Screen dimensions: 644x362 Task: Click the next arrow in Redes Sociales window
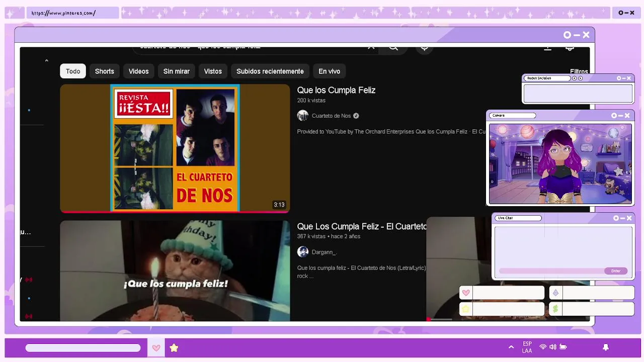(x=580, y=78)
